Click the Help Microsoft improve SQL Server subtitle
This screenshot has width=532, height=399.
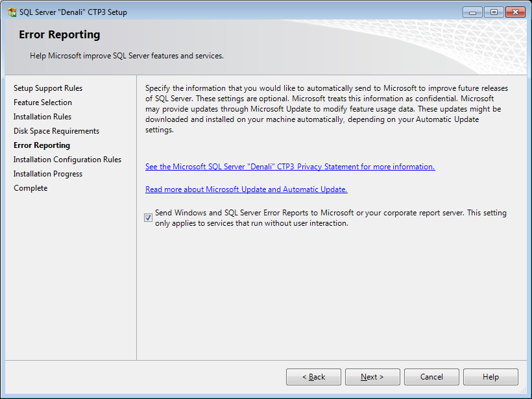click(x=127, y=56)
